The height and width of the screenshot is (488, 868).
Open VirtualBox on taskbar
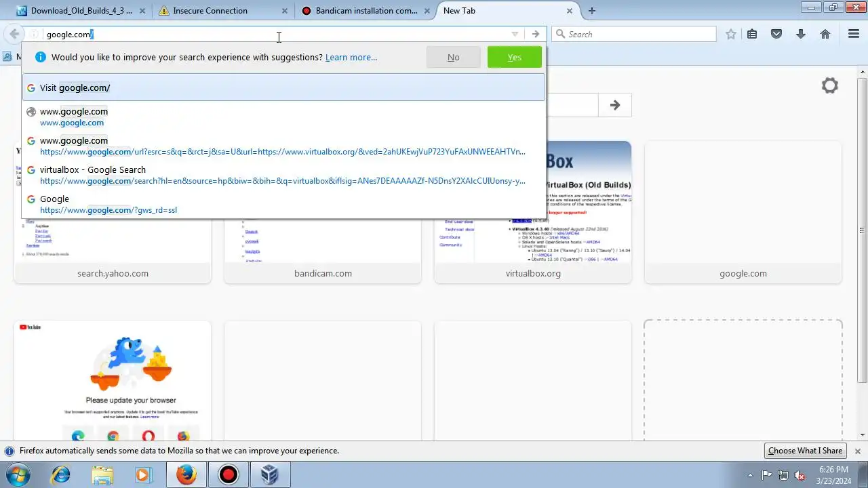click(x=270, y=474)
